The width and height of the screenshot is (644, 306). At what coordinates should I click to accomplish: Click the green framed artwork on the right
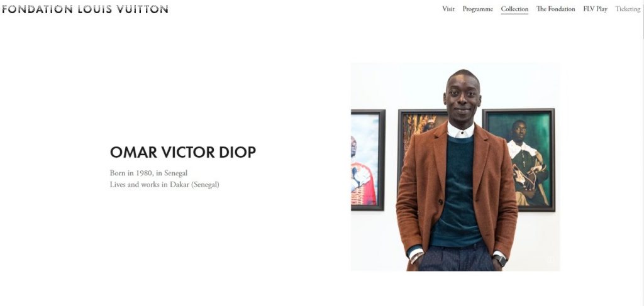coord(519,160)
